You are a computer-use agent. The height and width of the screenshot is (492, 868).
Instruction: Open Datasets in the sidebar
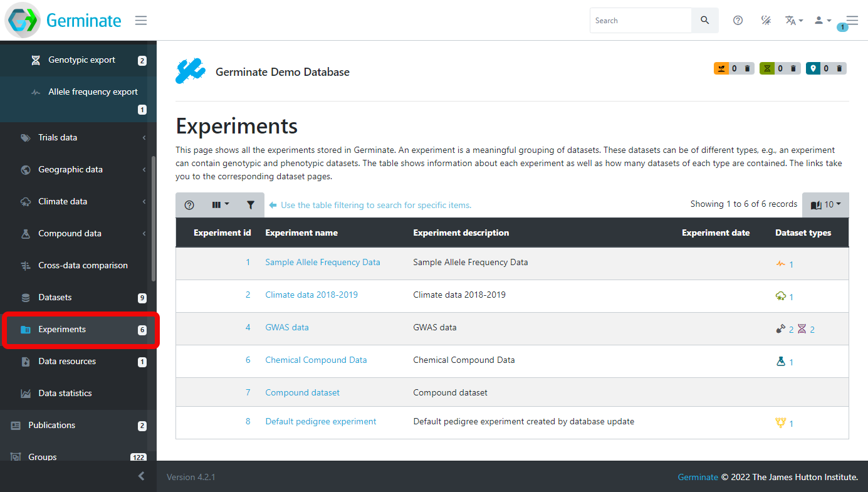pyautogui.click(x=55, y=298)
